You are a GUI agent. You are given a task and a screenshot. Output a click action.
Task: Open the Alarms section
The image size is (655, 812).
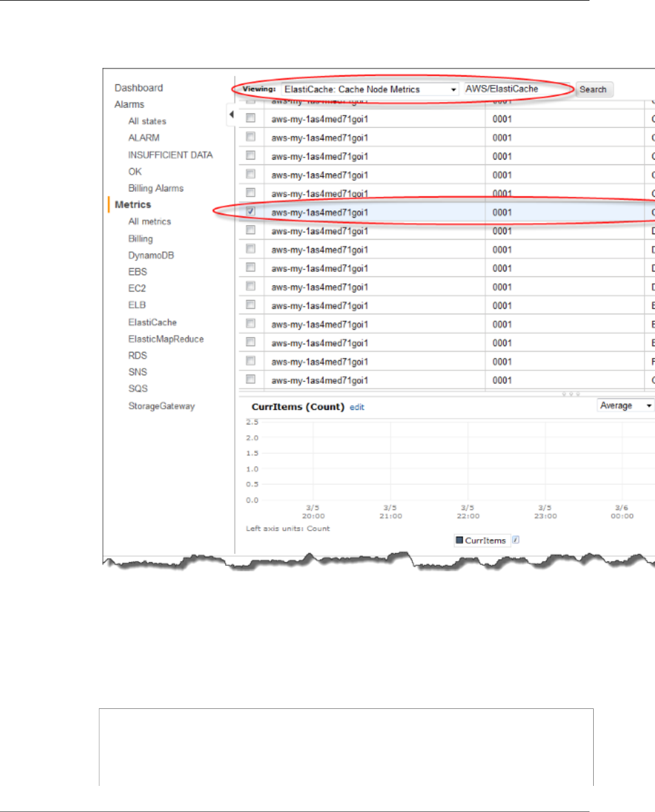(x=129, y=104)
